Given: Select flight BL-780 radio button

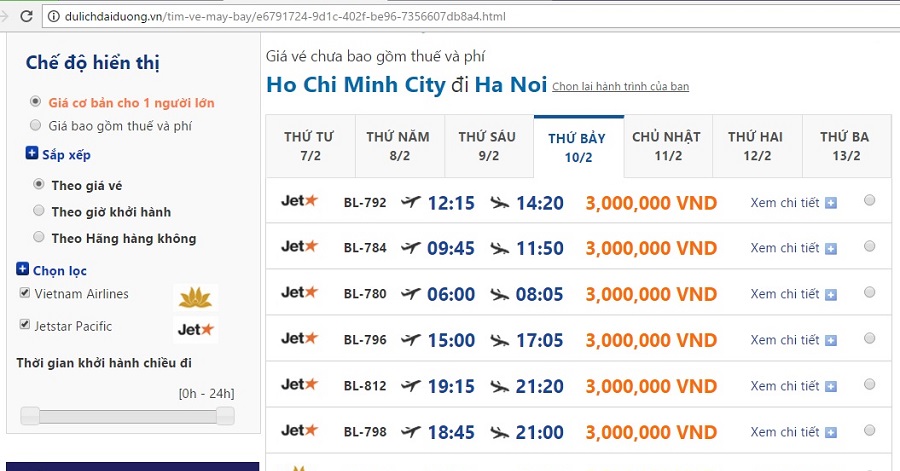Looking at the screenshot, I should 870,292.
